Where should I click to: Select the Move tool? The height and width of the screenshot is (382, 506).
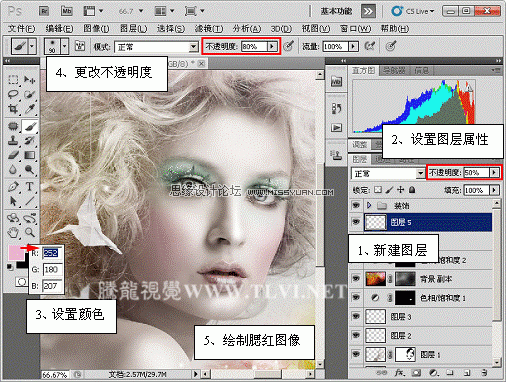click(30, 79)
